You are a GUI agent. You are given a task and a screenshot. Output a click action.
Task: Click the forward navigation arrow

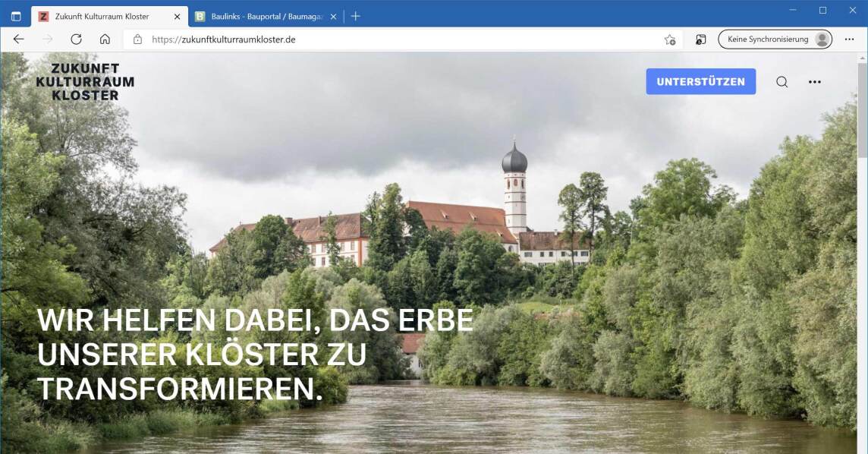pos(48,39)
